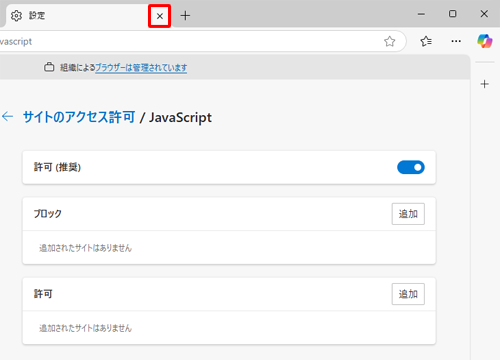Select the 許可 (推奨) label
This screenshot has height=360, width=500.
57,167
